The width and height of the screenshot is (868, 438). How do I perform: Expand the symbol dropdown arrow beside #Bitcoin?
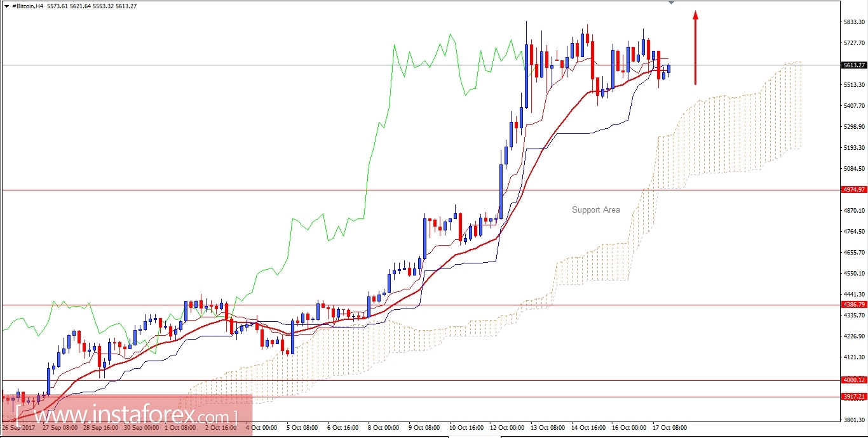pyautogui.click(x=6, y=6)
